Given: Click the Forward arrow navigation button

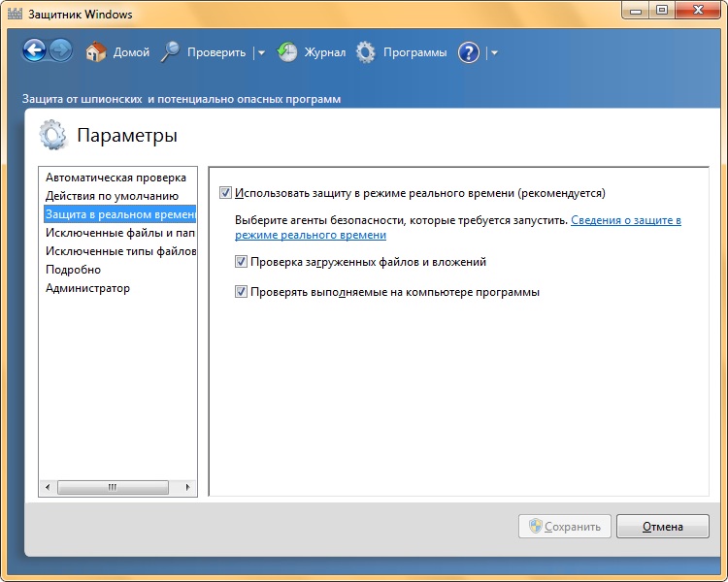Looking at the screenshot, I should tap(60, 51).
